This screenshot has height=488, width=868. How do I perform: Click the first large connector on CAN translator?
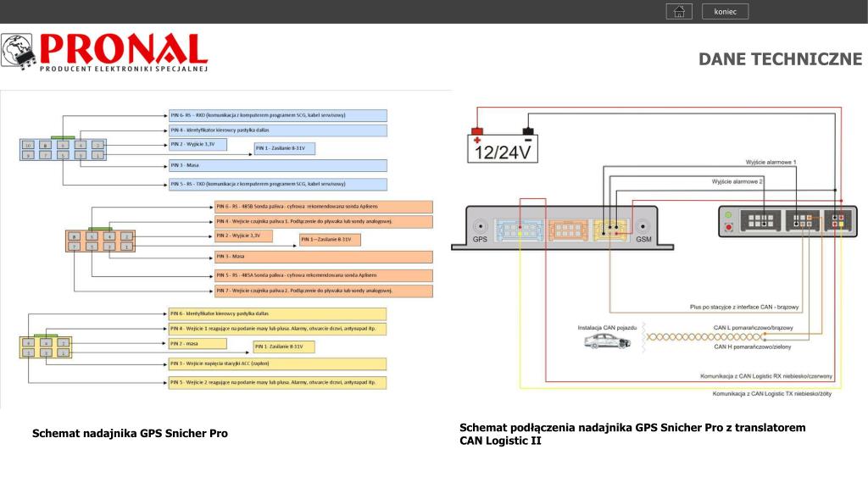point(760,221)
